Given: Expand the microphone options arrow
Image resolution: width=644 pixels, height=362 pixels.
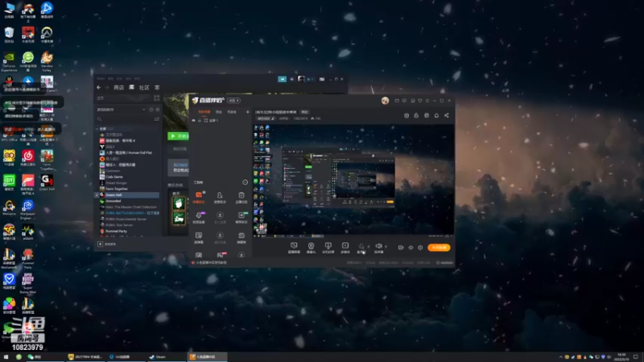Looking at the screenshot, I should point(369,247).
